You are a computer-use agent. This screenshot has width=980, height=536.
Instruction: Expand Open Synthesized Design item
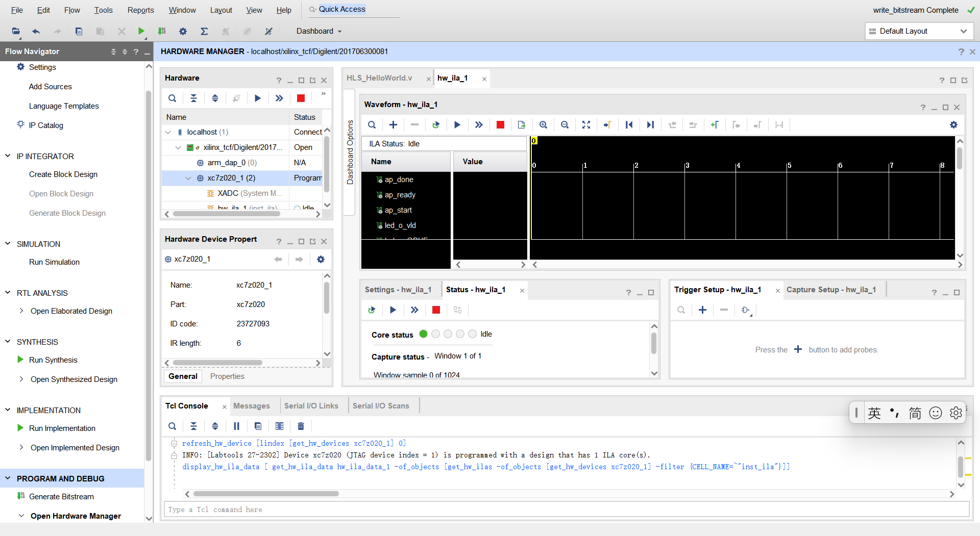tap(21, 379)
